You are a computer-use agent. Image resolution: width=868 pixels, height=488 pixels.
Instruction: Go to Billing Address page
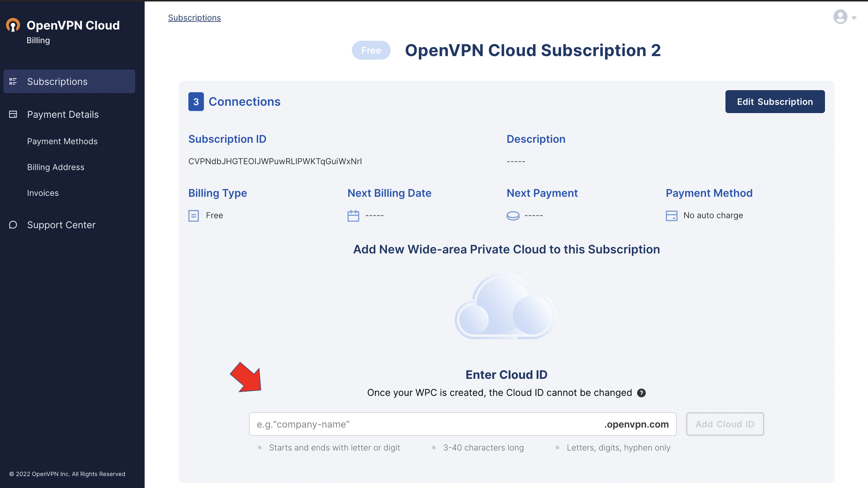pos(56,167)
